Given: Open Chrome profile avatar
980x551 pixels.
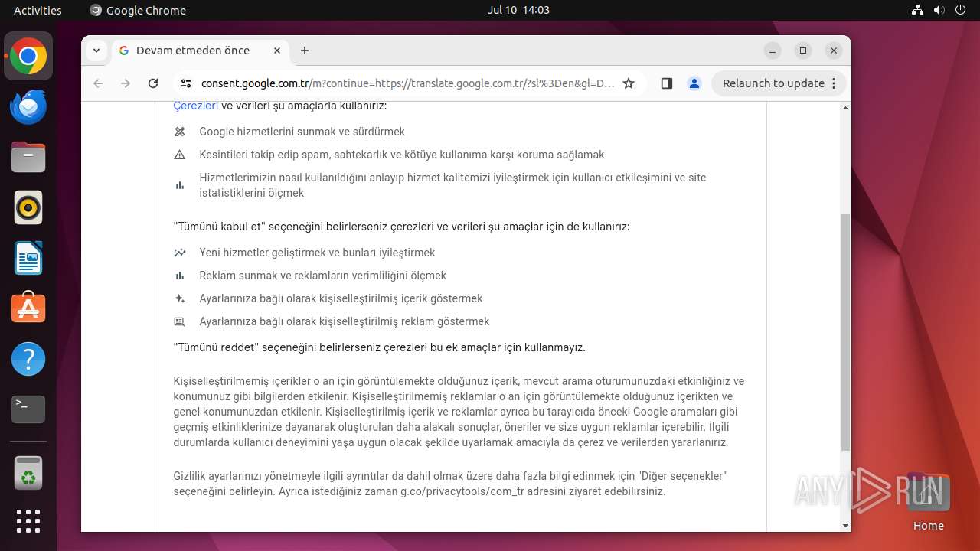Looking at the screenshot, I should point(694,83).
